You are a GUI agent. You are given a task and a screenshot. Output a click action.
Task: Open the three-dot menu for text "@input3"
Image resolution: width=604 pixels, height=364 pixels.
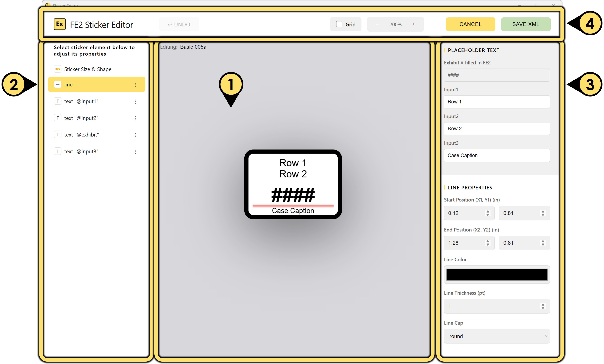(135, 152)
